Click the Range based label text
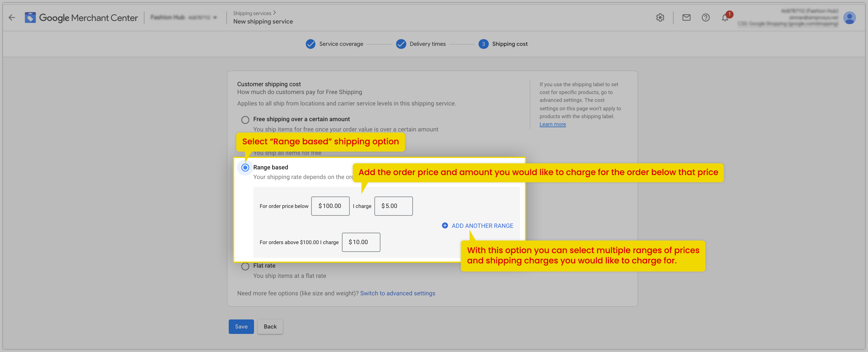This screenshot has width=868, height=352. point(270,167)
